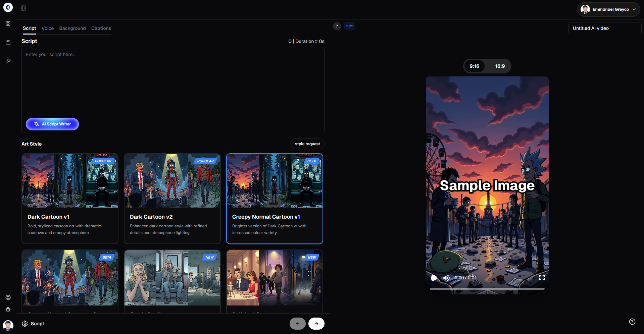Open the help circle icon at bottom right
Image resolution: width=644 pixels, height=334 pixels.
coord(632,322)
